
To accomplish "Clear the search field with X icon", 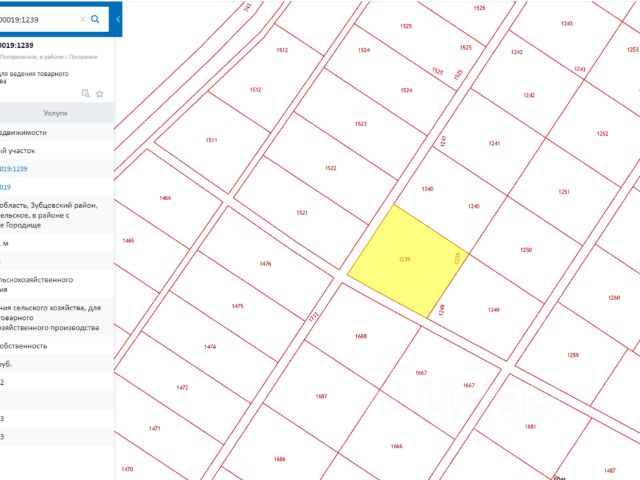I will click(x=82, y=19).
